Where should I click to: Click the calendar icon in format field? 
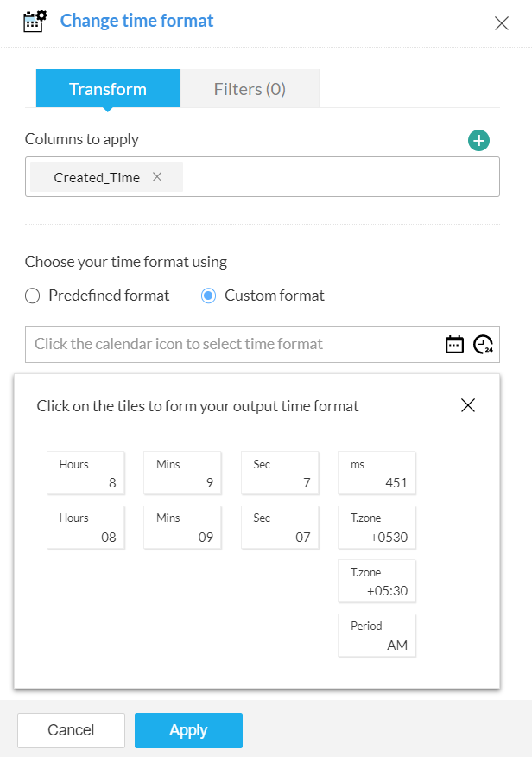[x=454, y=344]
